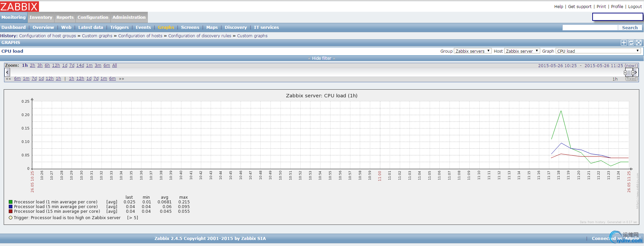Image resolution: width=644 pixels, height=246 pixels.
Task: Click green swatch for 1 min processor load
Action: pyautogui.click(x=10, y=202)
